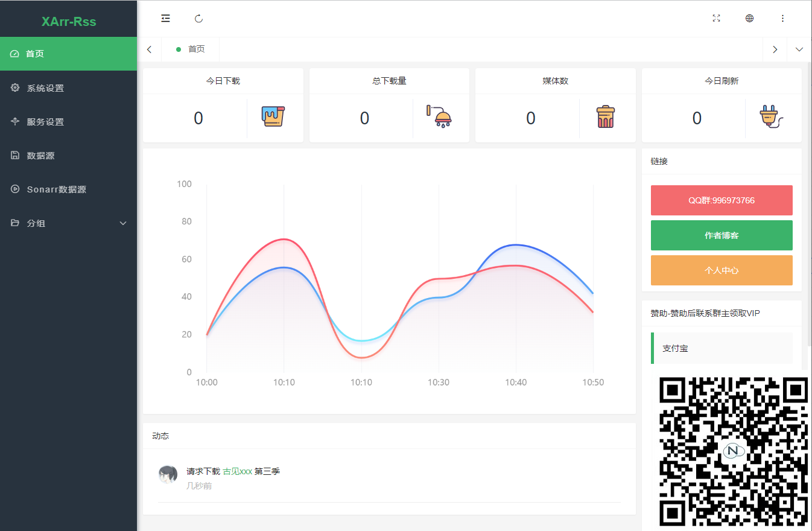This screenshot has width=812, height=531.
Task: Click the QQ群:996973766 button
Action: coord(722,200)
